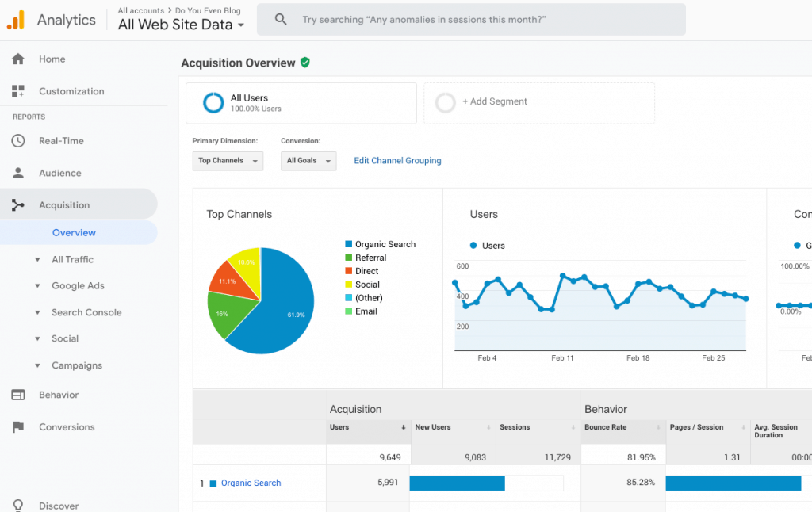Expand the All Traffic submenu
Image resolution: width=812 pixels, height=512 pixels.
click(x=72, y=259)
